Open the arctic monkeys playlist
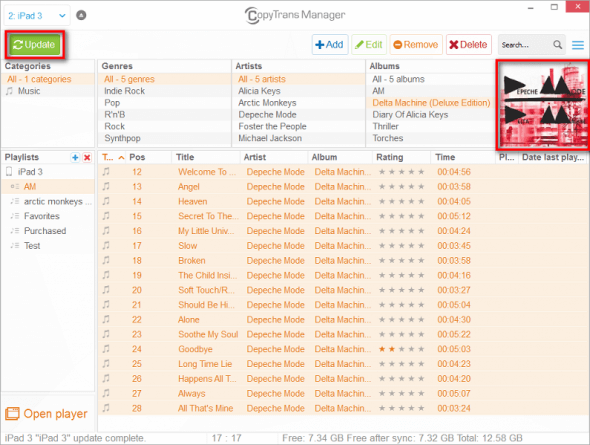Screen dimensions: 590x445 tap(48, 202)
